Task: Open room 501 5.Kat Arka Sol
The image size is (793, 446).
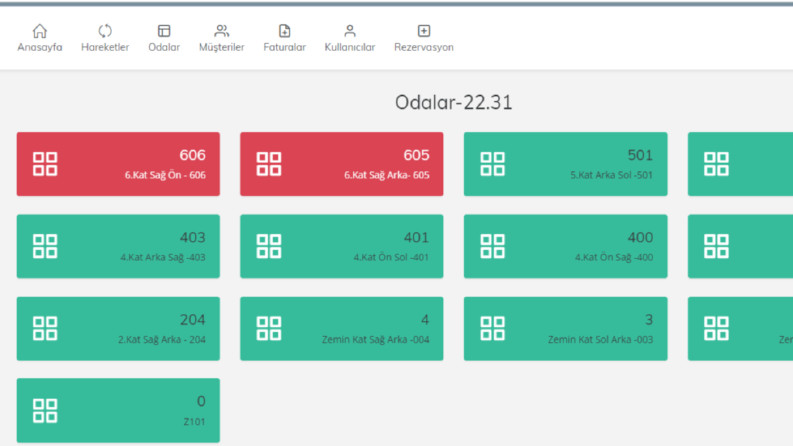Action: (565, 164)
